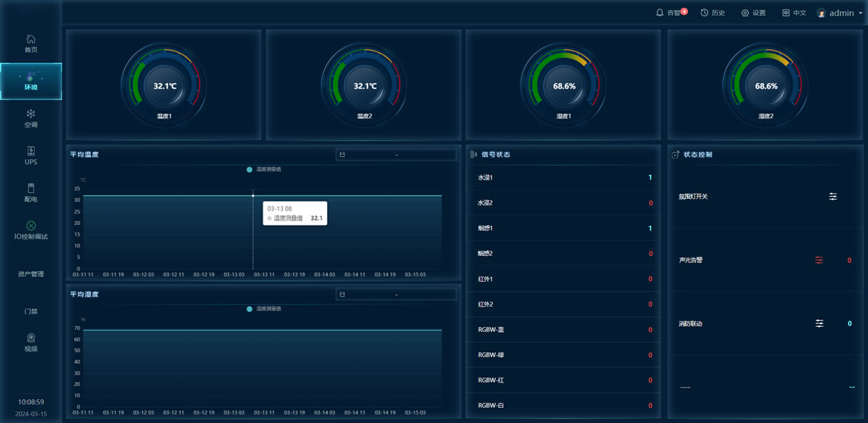
Task: Toggle the 消防联动 control icon
Action: (819, 323)
